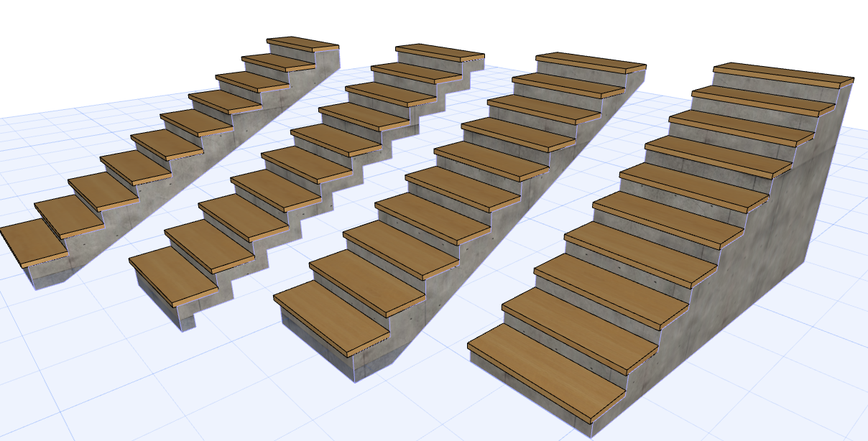Select the rightmost widest staircase
The height and width of the screenshot is (441, 868).
click(x=647, y=215)
